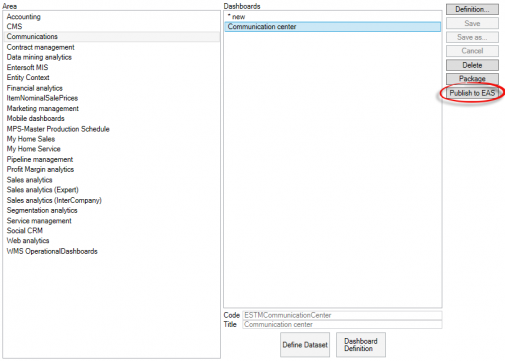
Task: Select Web analytics area
Action: 112,241
